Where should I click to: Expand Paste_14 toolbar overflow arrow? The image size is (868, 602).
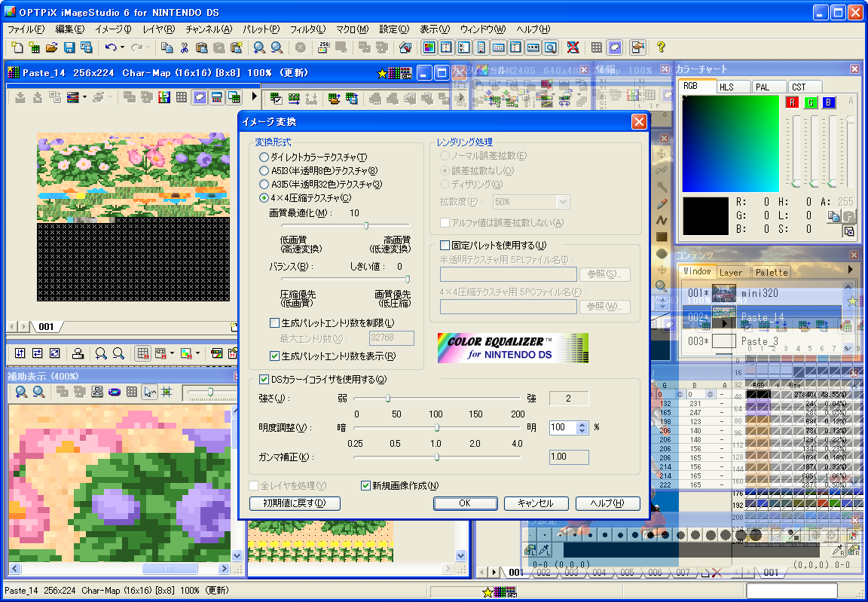tap(254, 96)
